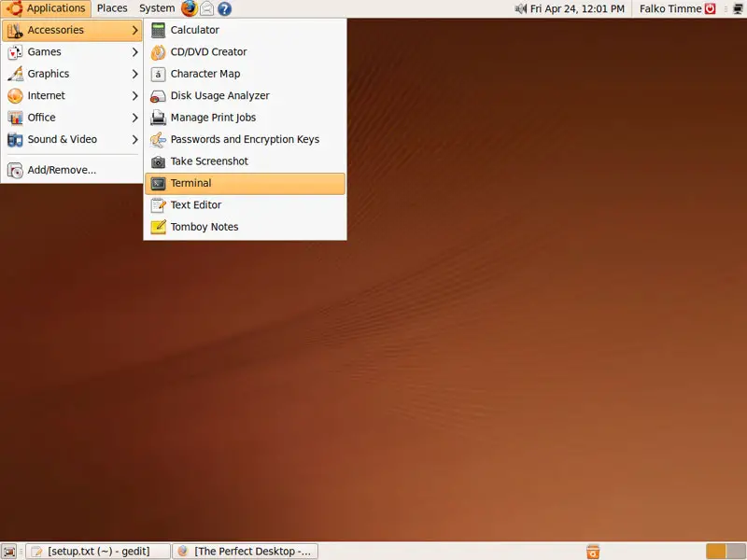Image resolution: width=747 pixels, height=560 pixels.
Task: Expand the Games submenu arrow
Action: 134,52
